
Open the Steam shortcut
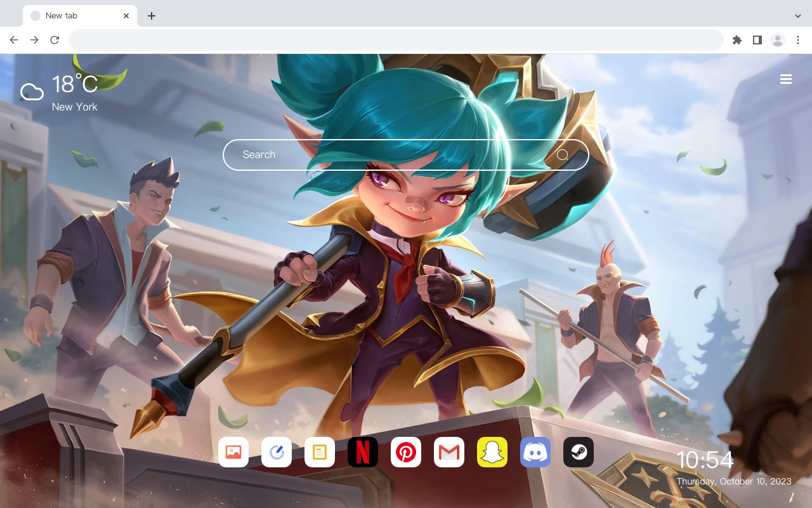click(579, 452)
